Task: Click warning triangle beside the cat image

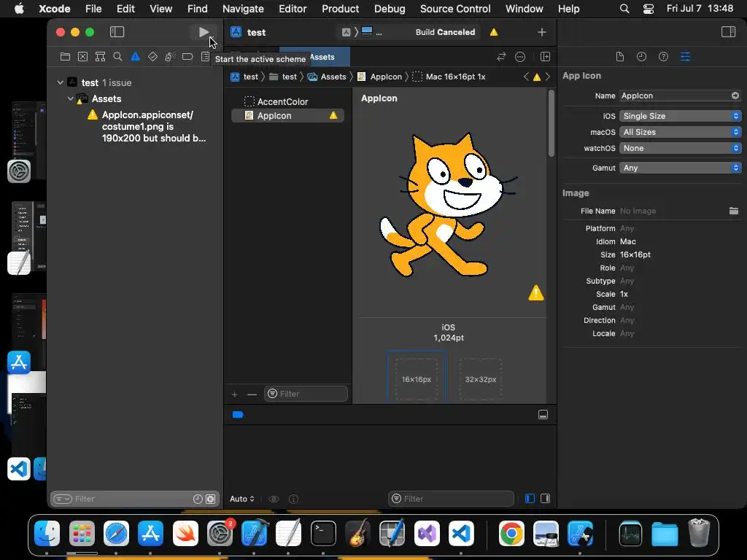Action: [536, 293]
